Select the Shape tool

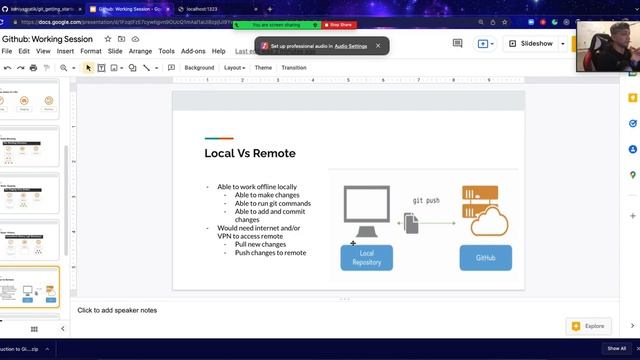(132, 68)
